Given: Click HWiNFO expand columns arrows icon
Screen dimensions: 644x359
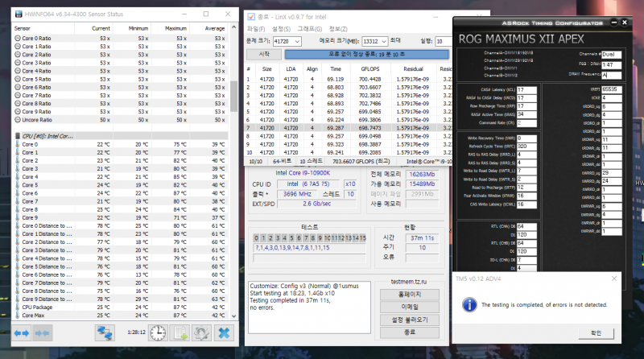Looking at the screenshot, I should tap(22, 333).
